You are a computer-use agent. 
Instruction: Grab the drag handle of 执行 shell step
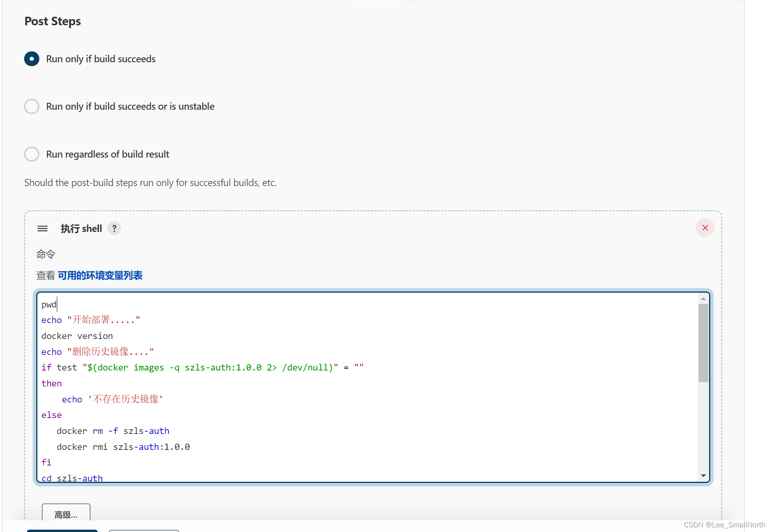[42, 228]
